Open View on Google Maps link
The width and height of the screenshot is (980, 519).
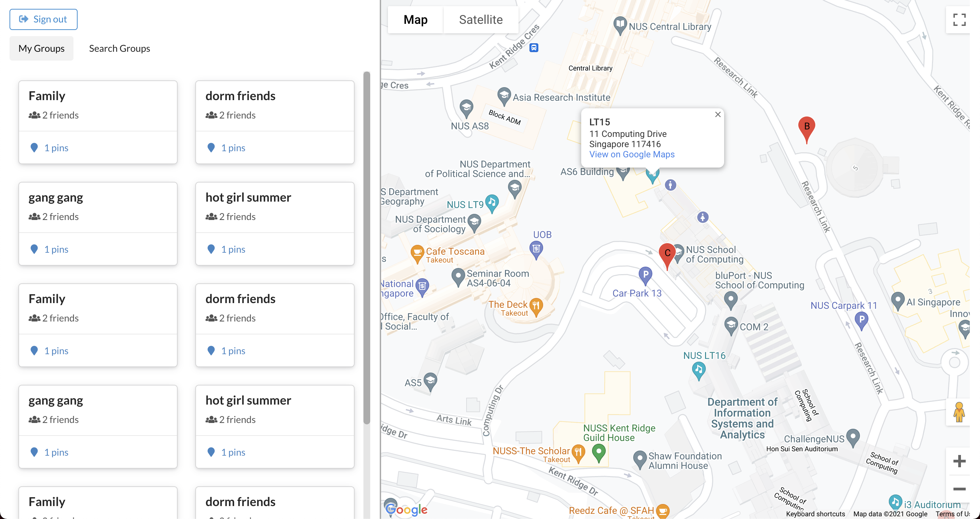pos(632,154)
